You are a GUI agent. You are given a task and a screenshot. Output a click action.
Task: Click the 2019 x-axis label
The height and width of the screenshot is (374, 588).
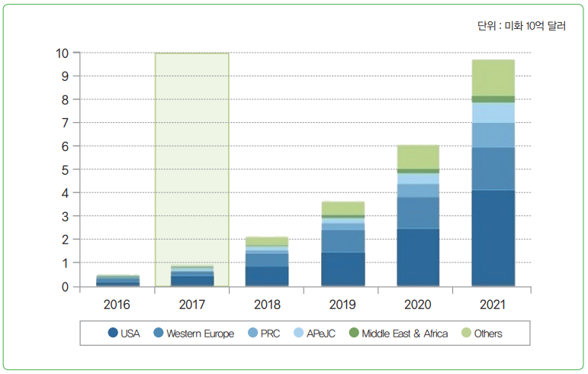coord(342,305)
